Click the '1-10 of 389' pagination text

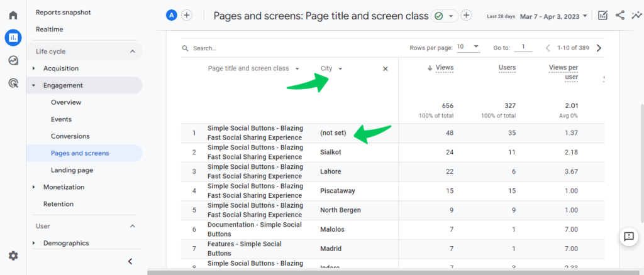click(x=573, y=48)
